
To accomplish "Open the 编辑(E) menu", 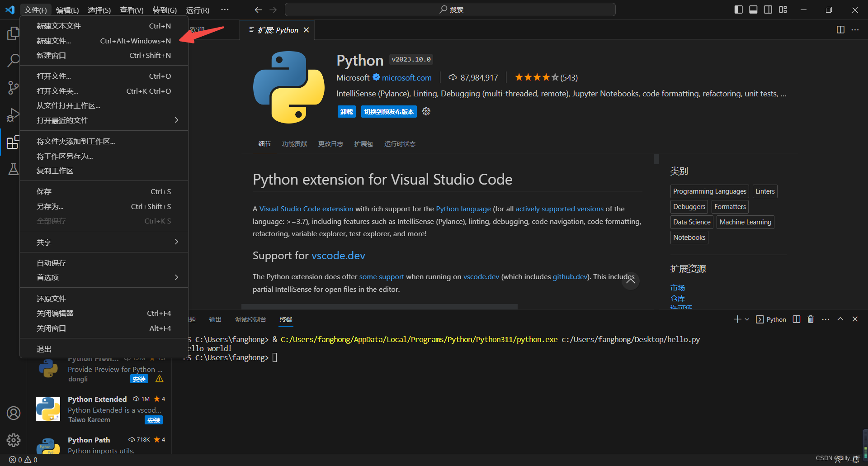I will (x=67, y=10).
